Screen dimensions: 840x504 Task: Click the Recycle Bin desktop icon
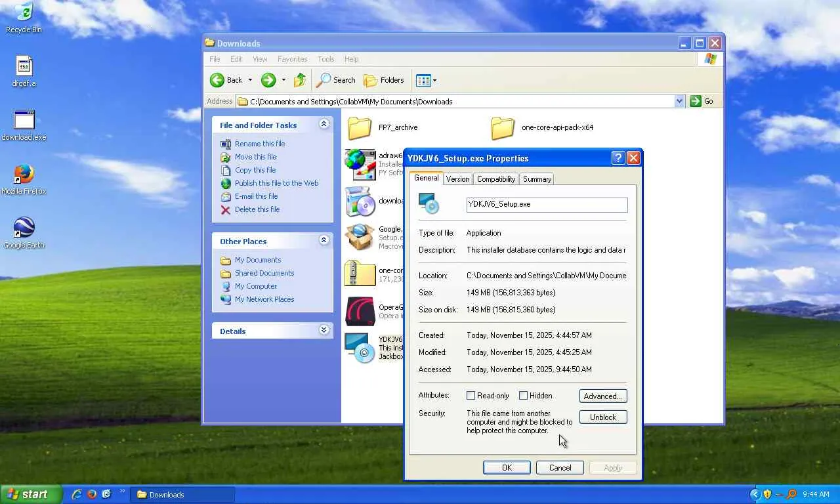24,13
